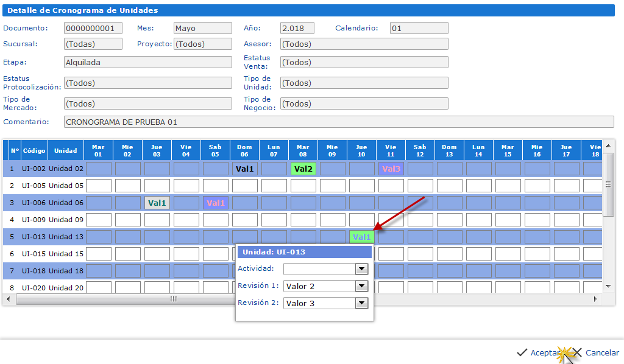Click the Etapa field showing Alquilada
Screen dimensions: 624x364
click(x=147, y=62)
